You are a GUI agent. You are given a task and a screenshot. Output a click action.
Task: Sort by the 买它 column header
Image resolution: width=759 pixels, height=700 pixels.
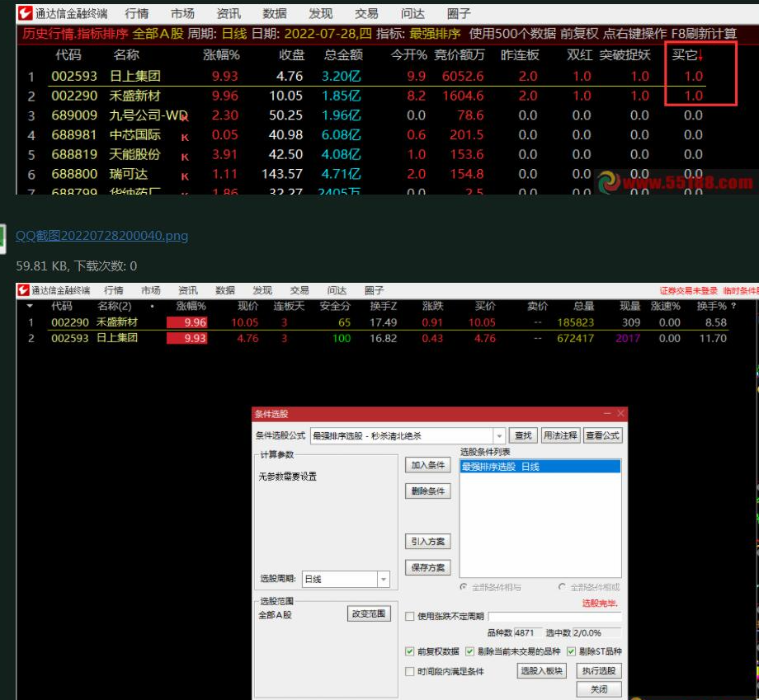687,55
